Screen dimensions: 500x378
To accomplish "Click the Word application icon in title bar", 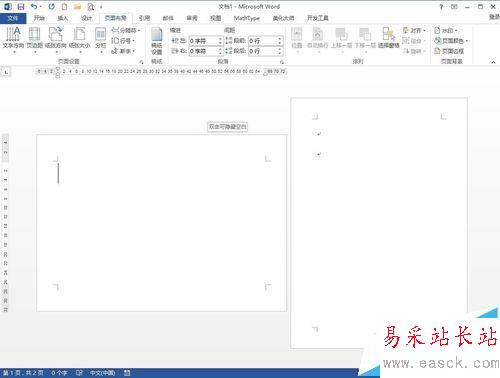I will click(7, 7).
